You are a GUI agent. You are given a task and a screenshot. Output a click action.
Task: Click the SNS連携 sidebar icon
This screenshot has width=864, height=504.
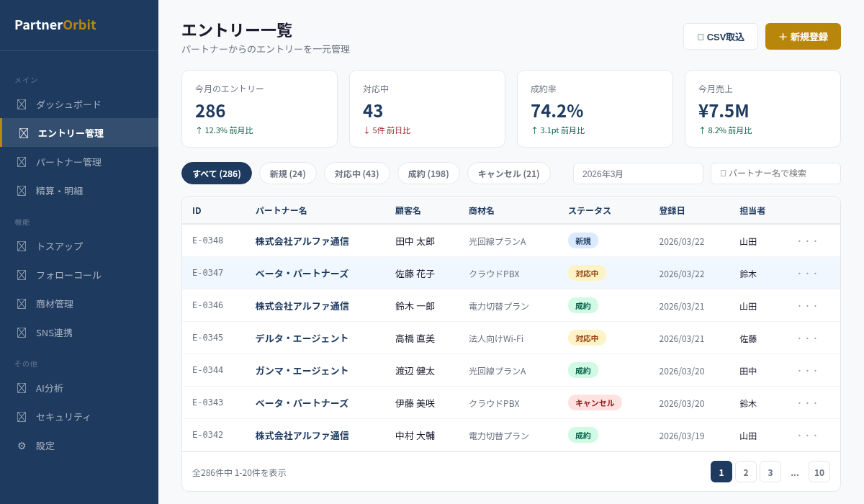point(22,333)
